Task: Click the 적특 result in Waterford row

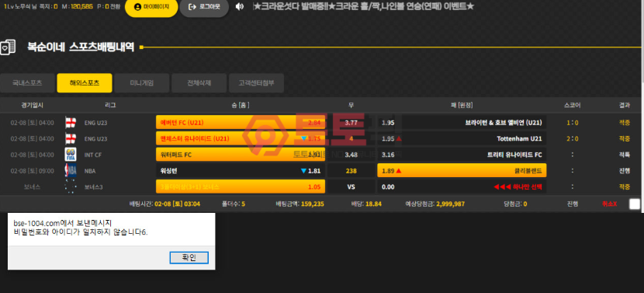Action: pos(625,155)
